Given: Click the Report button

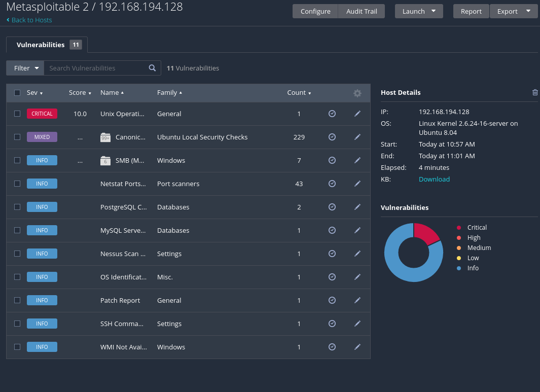Looking at the screenshot, I should coord(471,11).
